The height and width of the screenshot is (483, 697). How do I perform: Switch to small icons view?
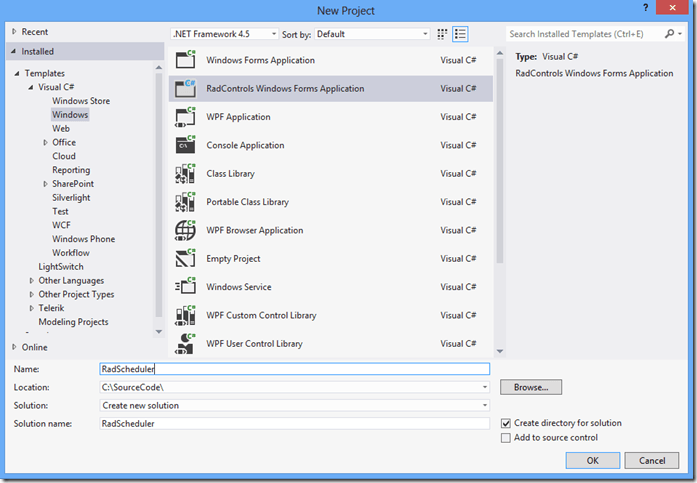(442, 34)
